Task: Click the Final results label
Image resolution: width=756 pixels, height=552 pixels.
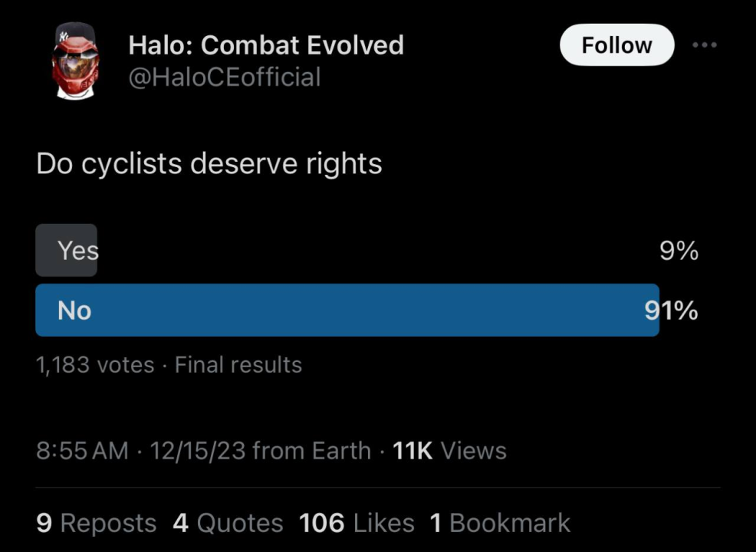Action: 238,365
